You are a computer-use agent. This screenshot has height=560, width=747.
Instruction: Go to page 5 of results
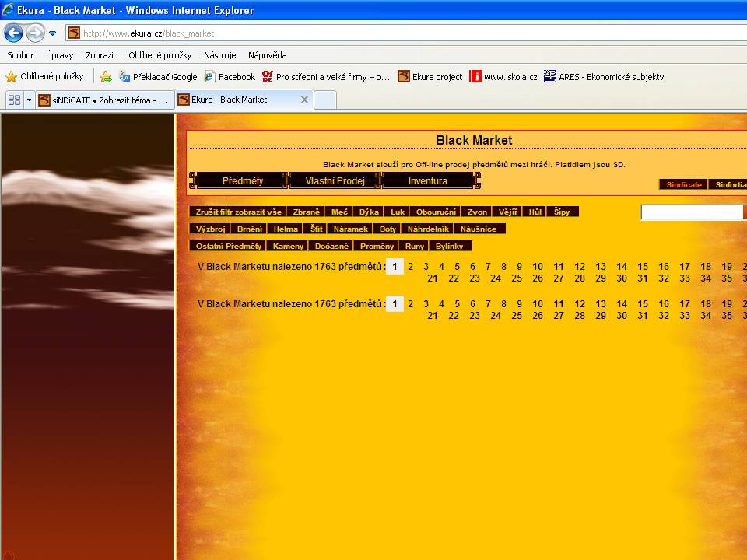click(x=457, y=267)
